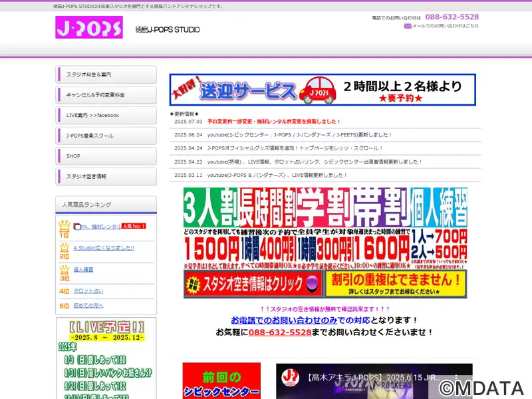Click the メールでのお問い合わせはこちら link
The width and height of the screenshot is (532, 399).
[445, 26]
